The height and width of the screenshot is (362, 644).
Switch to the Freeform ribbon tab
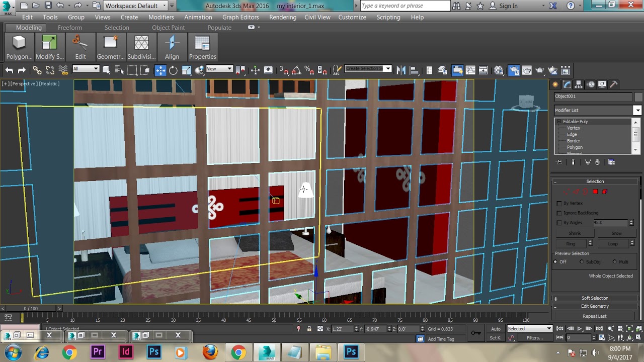point(70,28)
